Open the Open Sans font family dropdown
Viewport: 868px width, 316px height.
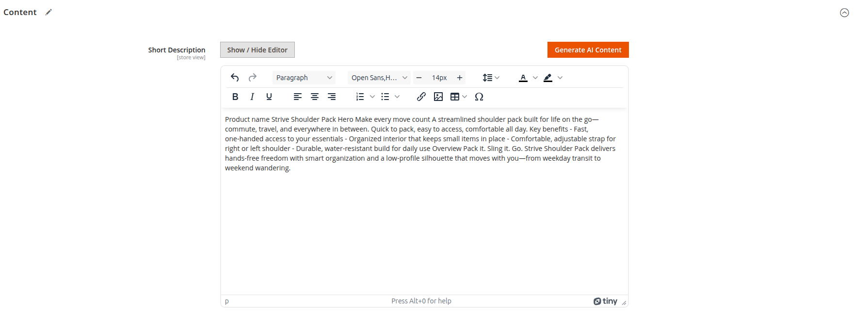pos(379,78)
